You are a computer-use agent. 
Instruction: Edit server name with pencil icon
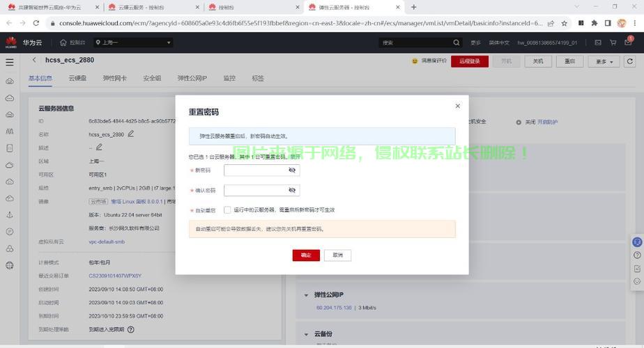130,134
